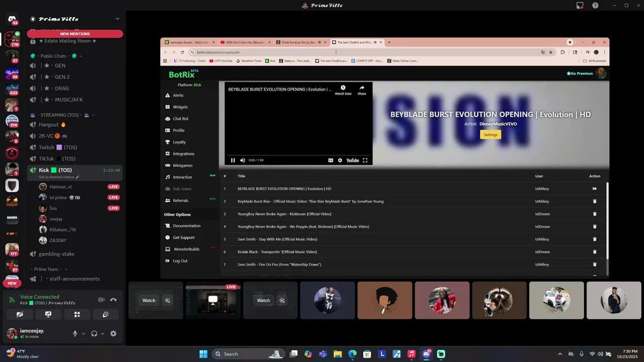The image size is (644, 362).
Task: Select user Hatman_vl in voice list
Action: 60,187
